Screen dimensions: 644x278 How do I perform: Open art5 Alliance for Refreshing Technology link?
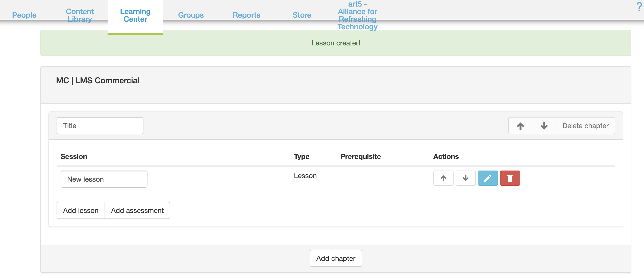357,15
